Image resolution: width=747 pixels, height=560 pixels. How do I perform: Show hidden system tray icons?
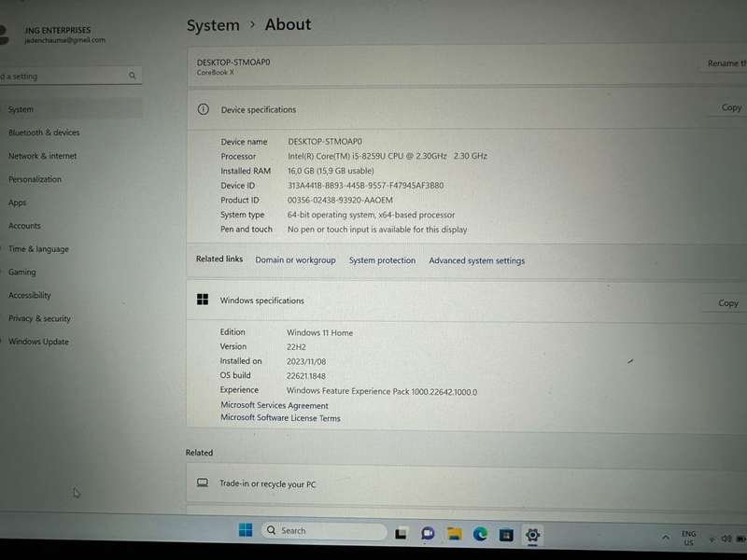click(666, 538)
